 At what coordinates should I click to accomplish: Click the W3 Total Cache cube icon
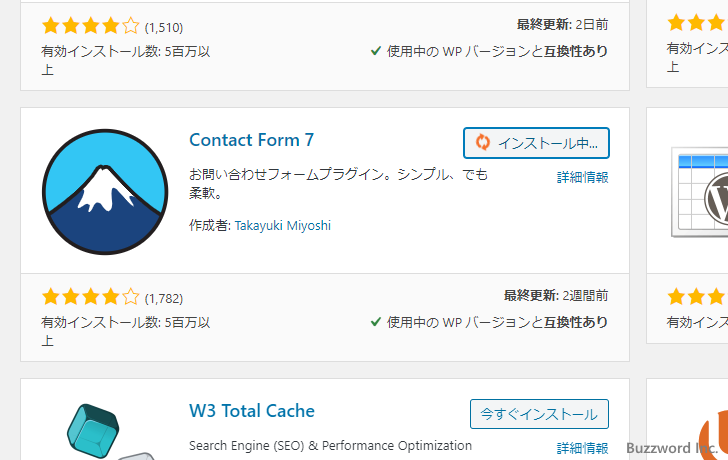click(x=98, y=431)
